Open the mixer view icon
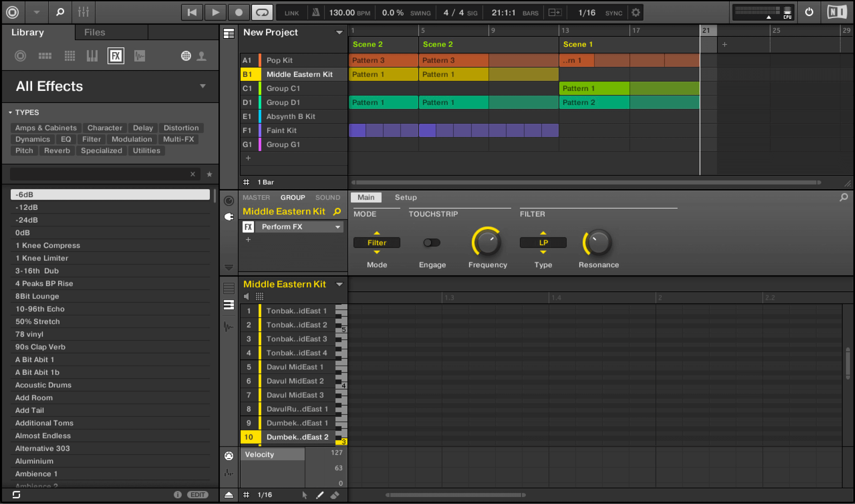855x504 pixels. pos(83,12)
